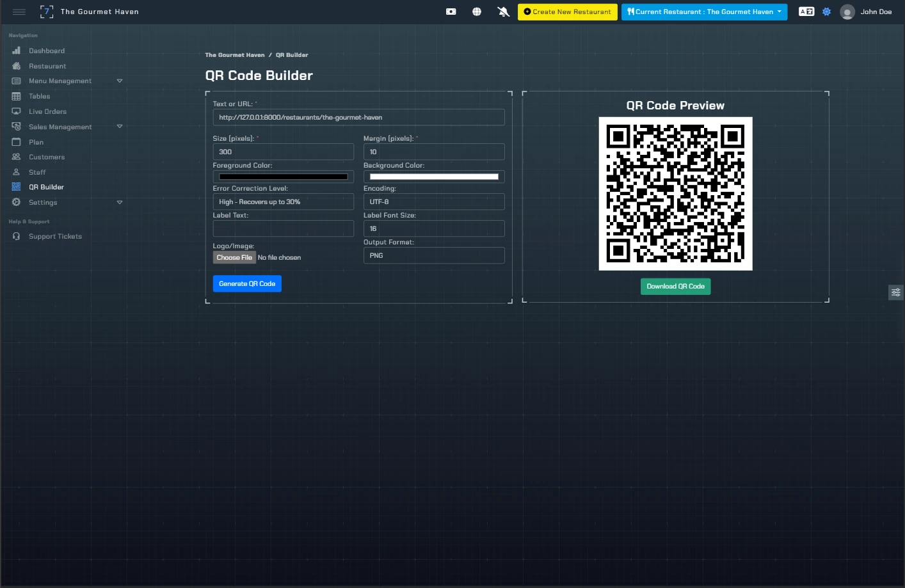Click the QR Builder code icon
Screen dimensions: 905x588
pos(17,187)
